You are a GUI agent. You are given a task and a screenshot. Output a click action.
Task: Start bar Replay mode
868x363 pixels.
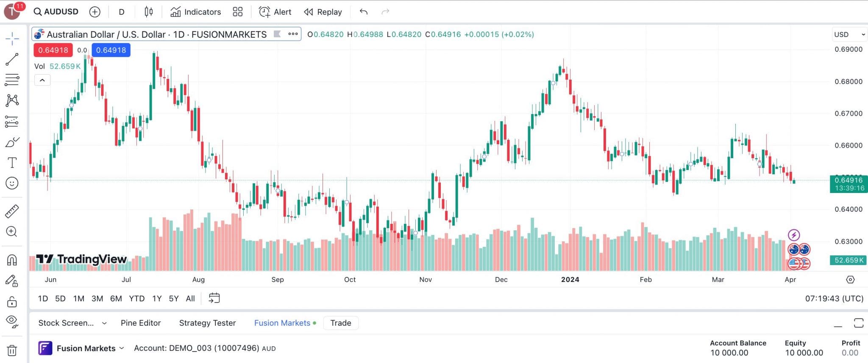[x=323, y=12]
